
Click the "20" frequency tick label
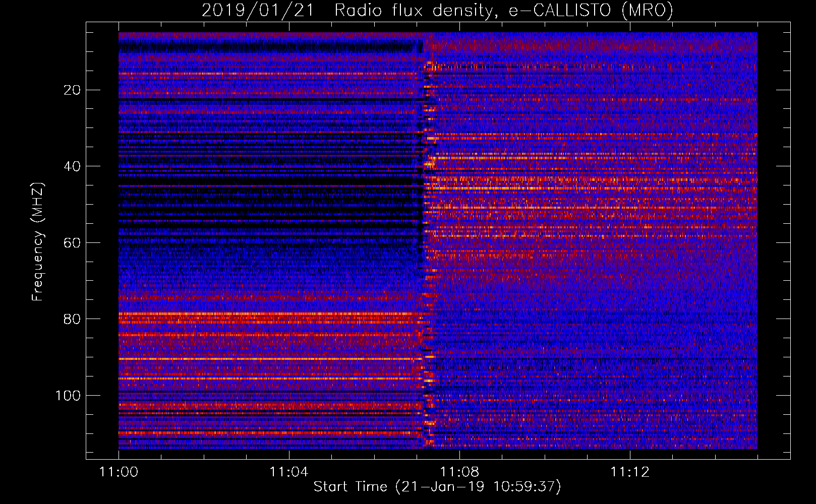click(73, 90)
